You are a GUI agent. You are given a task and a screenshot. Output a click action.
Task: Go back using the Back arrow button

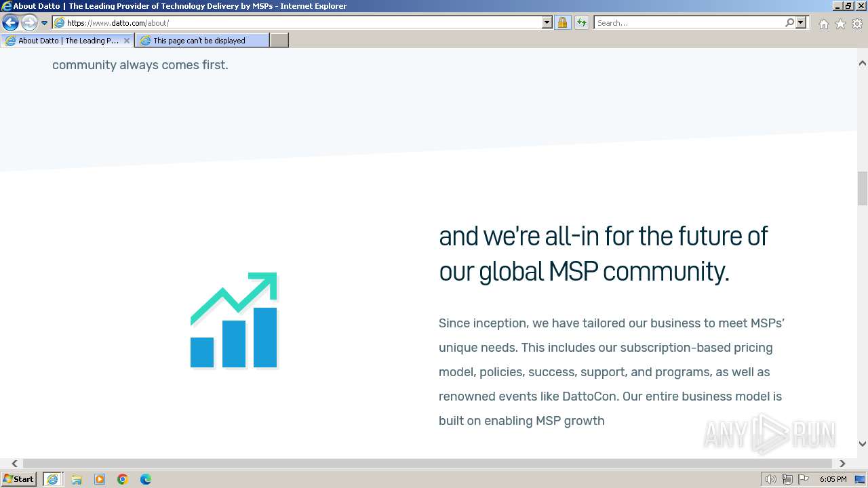tap(10, 22)
